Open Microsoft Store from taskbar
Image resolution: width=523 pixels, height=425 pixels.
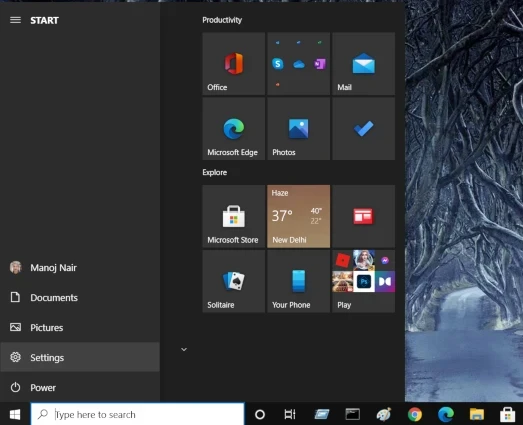tap(507, 414)
